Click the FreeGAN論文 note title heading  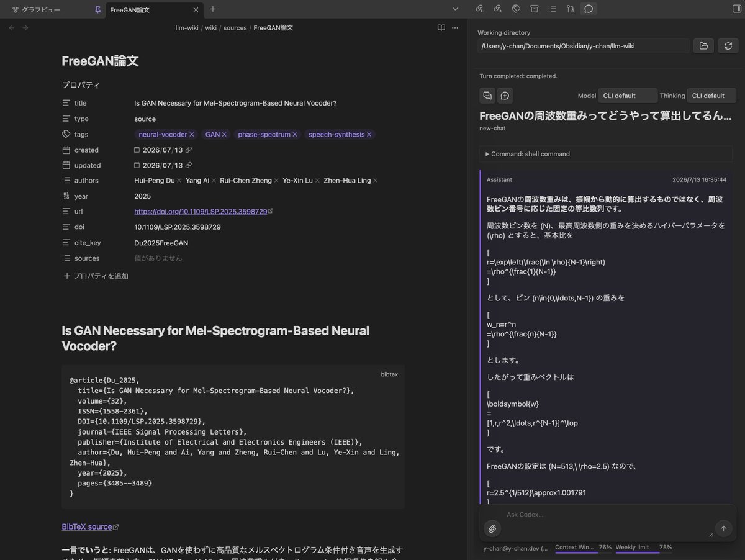[100, 61]
